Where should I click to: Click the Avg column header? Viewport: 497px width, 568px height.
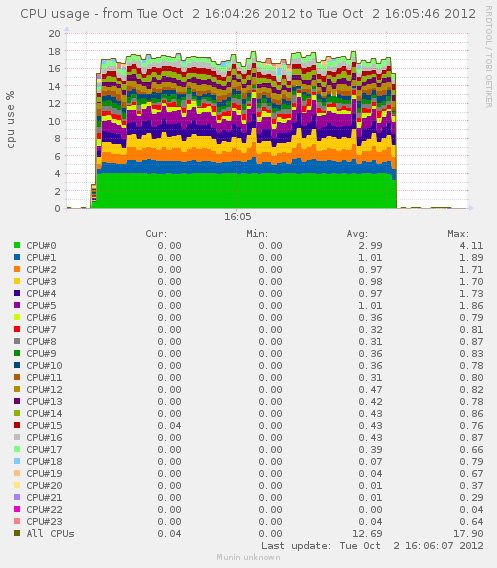(x=357, y=234)
